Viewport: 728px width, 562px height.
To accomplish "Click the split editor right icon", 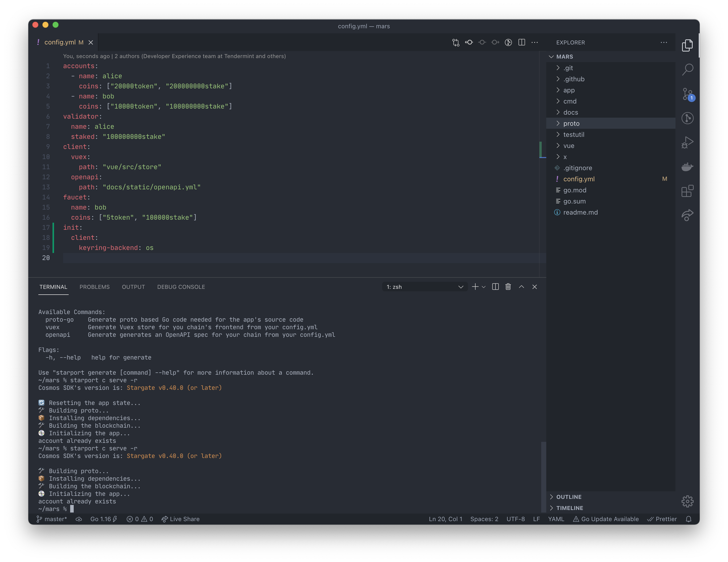I will 522,42.
